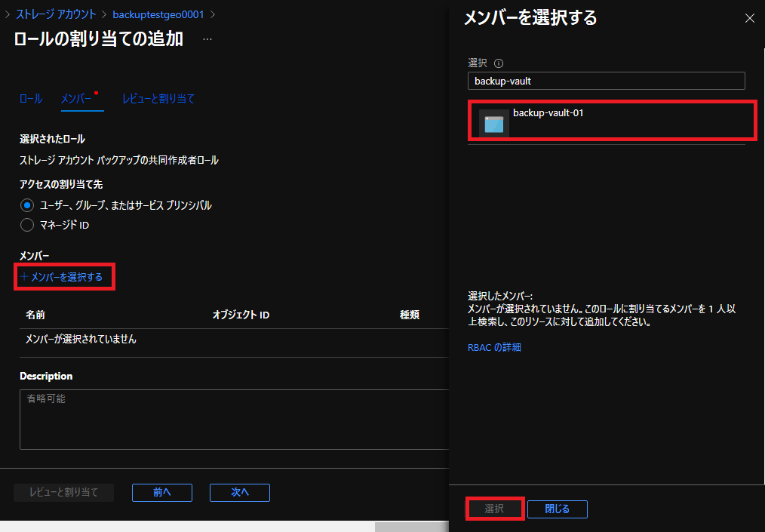
Task: Open the RBAC の詳細 link
Action: 494,348
